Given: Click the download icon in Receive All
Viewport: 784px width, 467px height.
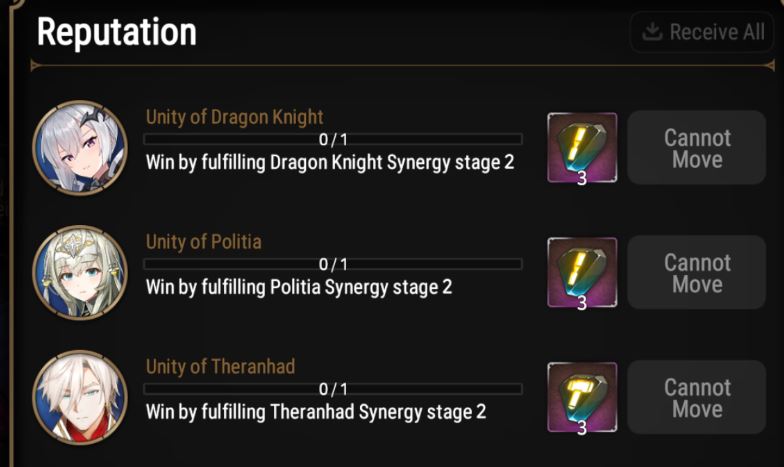Looking at the screenshot, I should pos(652,32).
